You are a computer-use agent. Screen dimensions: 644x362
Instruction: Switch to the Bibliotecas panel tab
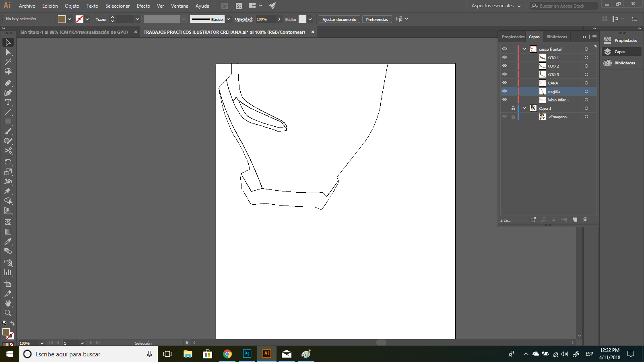click(x=557, y=37)
